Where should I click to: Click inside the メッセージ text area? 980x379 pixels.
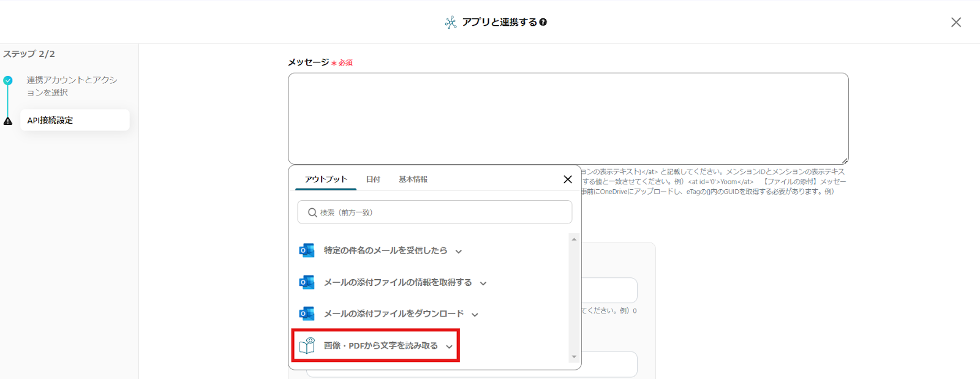[x=568, y=118]
